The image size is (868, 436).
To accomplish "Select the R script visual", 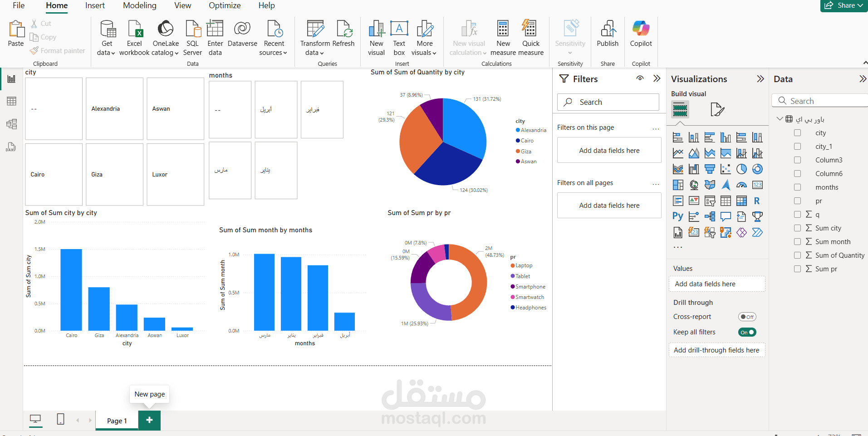I will tap(757, 201).
